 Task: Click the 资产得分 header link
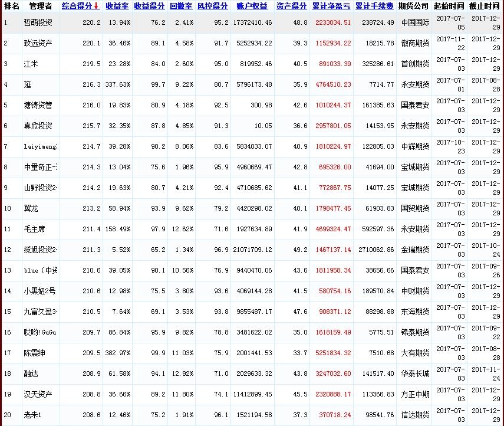292,6
